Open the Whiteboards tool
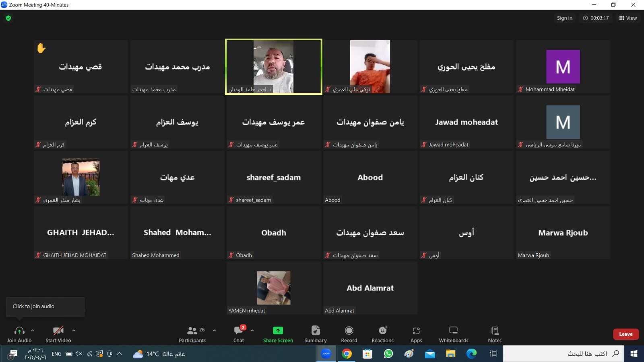 [453, 334]
